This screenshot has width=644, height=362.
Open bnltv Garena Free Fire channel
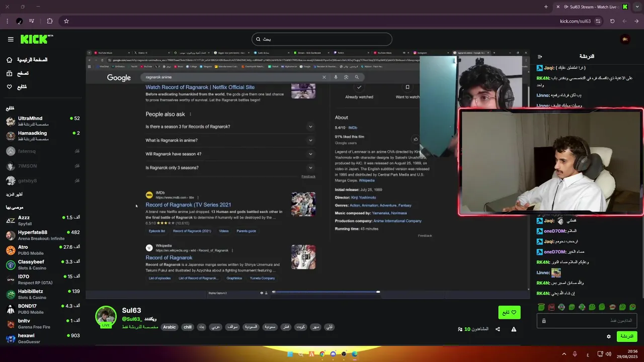pos(43,323)
